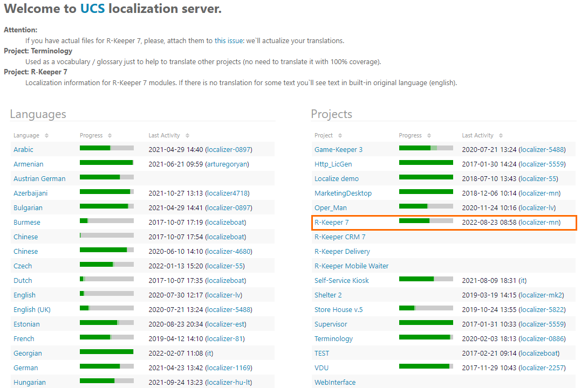Open the R-Keeper 7 project
The image size is (588, 388).
[x=332, y=223]
